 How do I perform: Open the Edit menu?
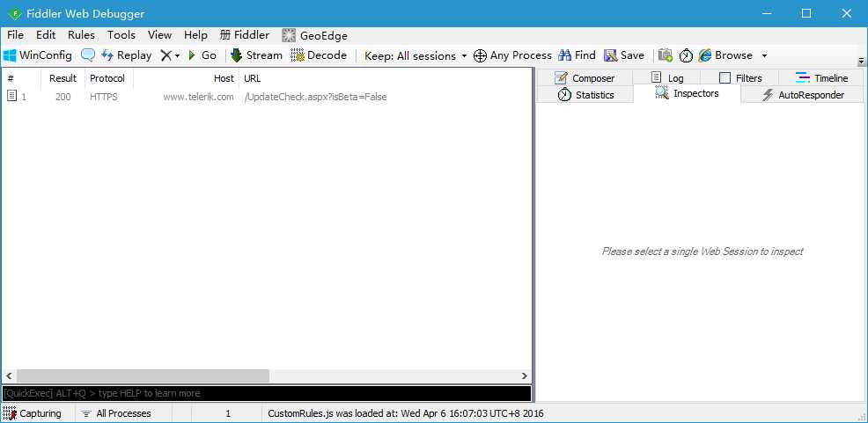coord(46,35)
